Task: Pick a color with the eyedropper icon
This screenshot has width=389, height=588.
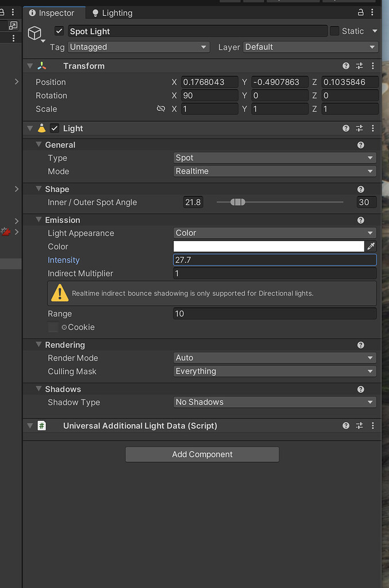Action: click(371, 246)
